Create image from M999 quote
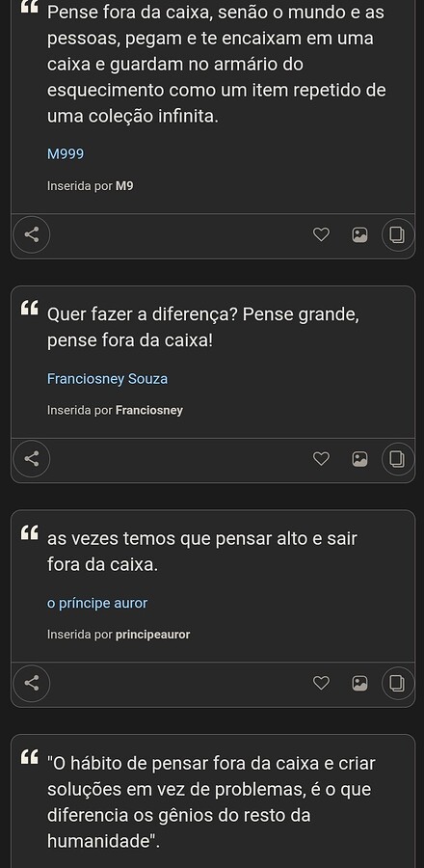 [x=359, y=234]
